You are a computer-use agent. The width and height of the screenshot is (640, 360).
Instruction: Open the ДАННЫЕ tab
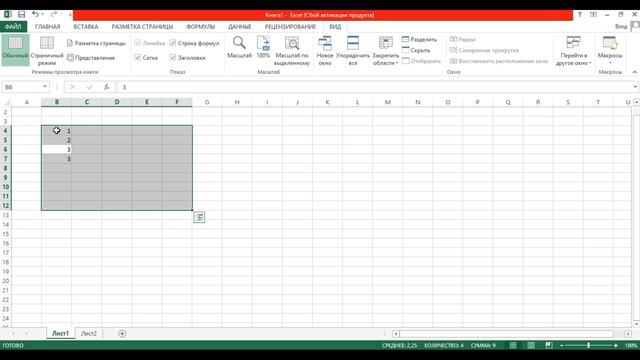[240, 27]
